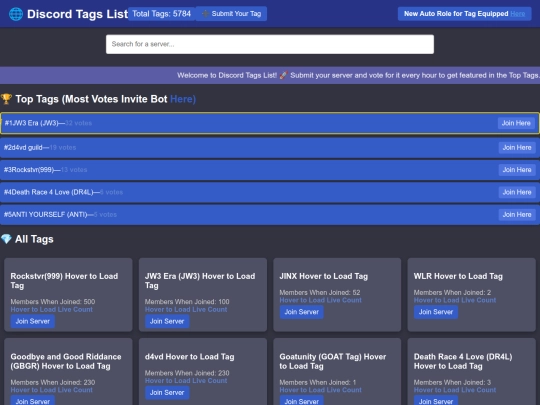
Task: Click Hover to Load Live Count on d4vd
Action: pos(186,381)
